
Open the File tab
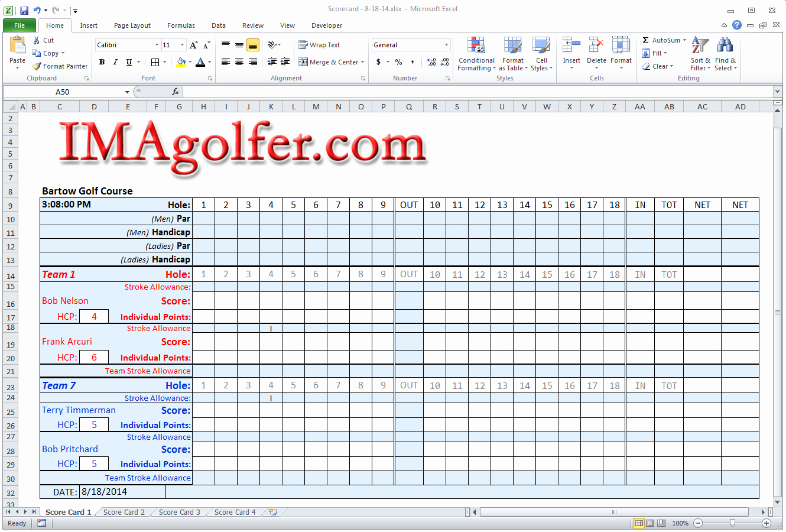point(20,25)
